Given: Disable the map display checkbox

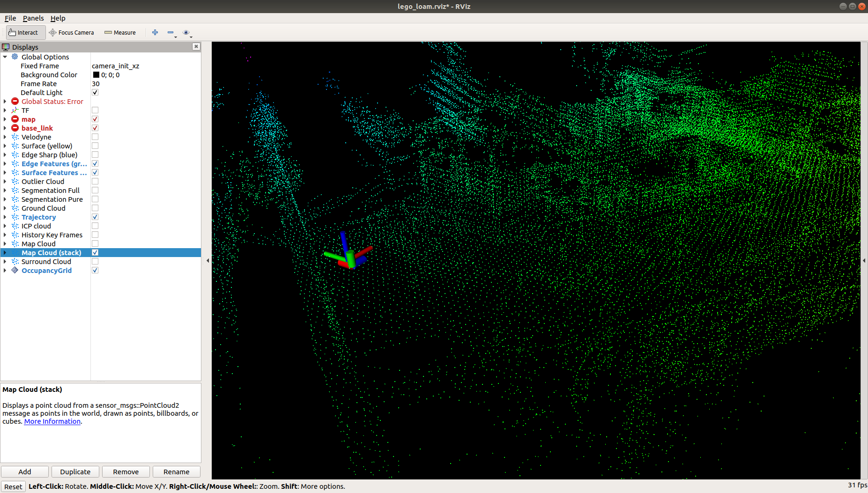Looking at the screenshot, I should [95, 119].
